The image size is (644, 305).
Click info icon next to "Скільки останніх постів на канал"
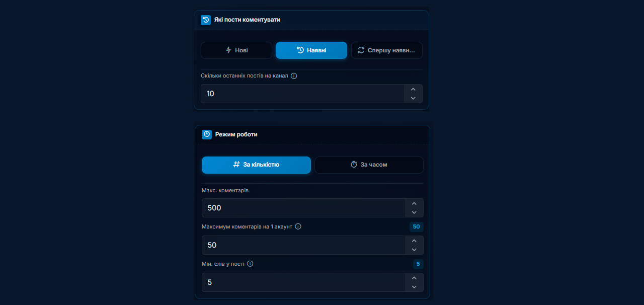(294, 76)
